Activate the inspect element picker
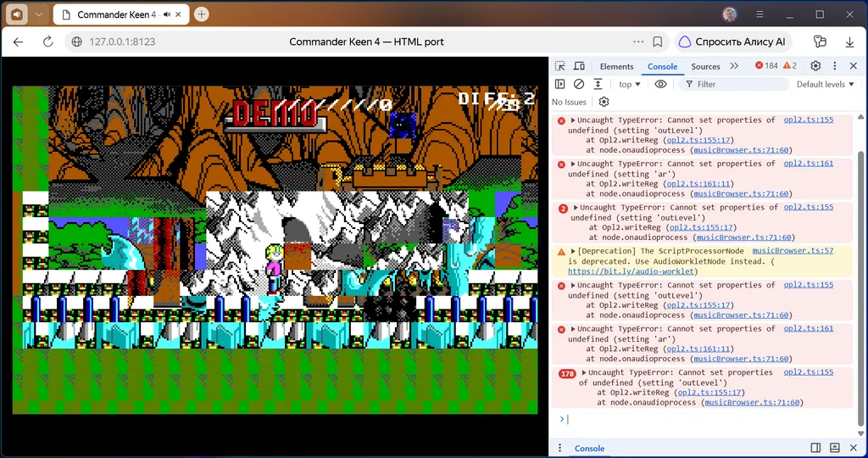This screenshot has height=458, width=868. point(560,66)
